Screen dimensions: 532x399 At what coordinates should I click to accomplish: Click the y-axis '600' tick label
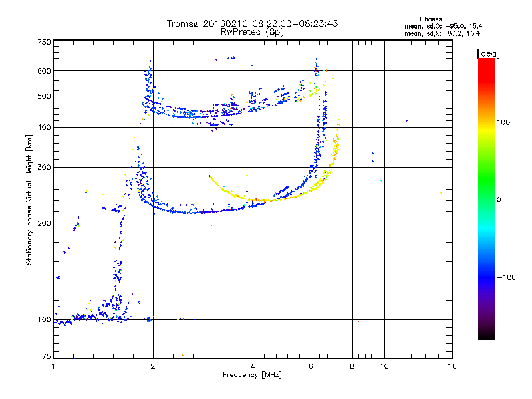pos(45,71)
